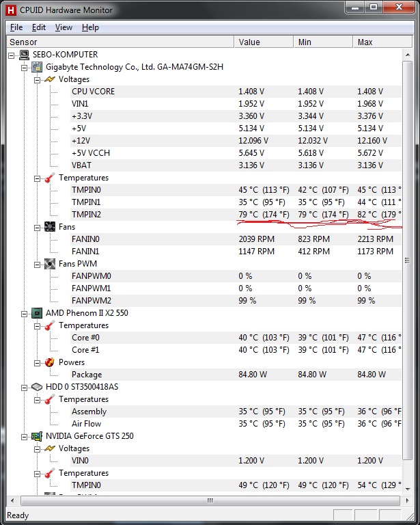Click the NVIDIA GeForce GTS 250 card icon

pos(37,436)
